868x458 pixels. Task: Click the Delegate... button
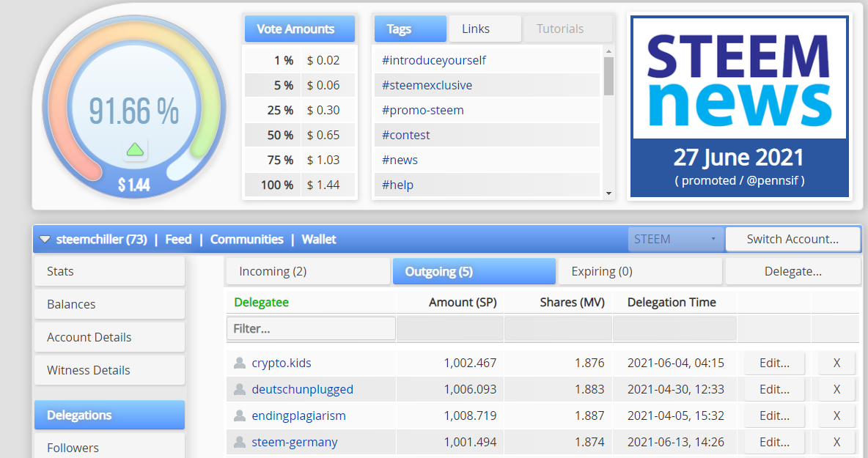point(792,272)
